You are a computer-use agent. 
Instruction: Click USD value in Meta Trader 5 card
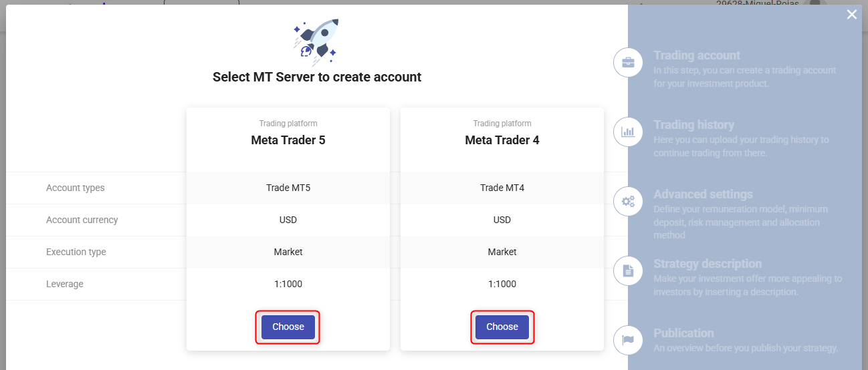point(288,220)
